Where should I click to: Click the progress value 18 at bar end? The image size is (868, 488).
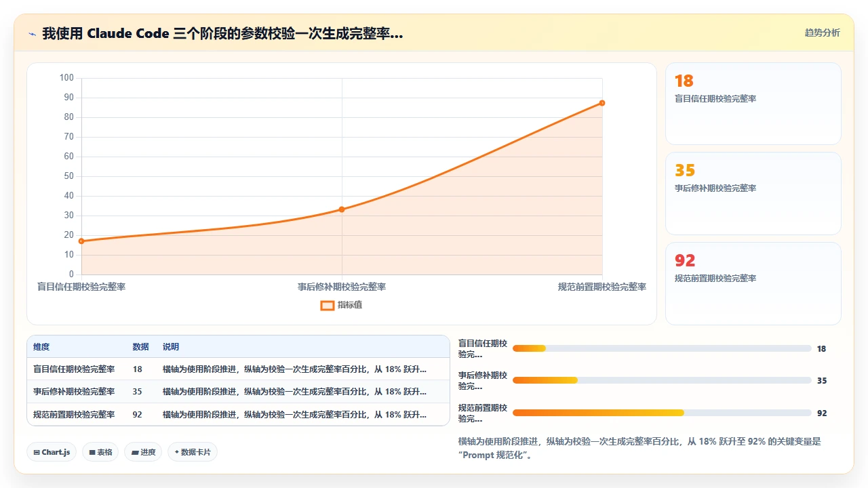tap(822, 348)
